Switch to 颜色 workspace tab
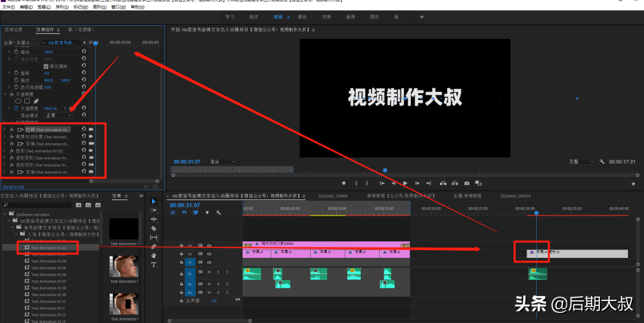This screenshot has height=323, width=644. [x=302, y=17]
